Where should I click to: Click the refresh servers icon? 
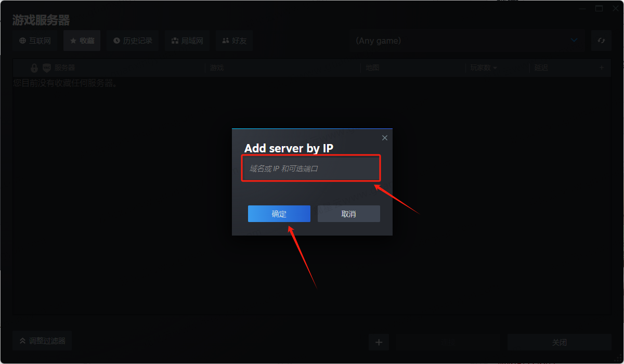601,41
